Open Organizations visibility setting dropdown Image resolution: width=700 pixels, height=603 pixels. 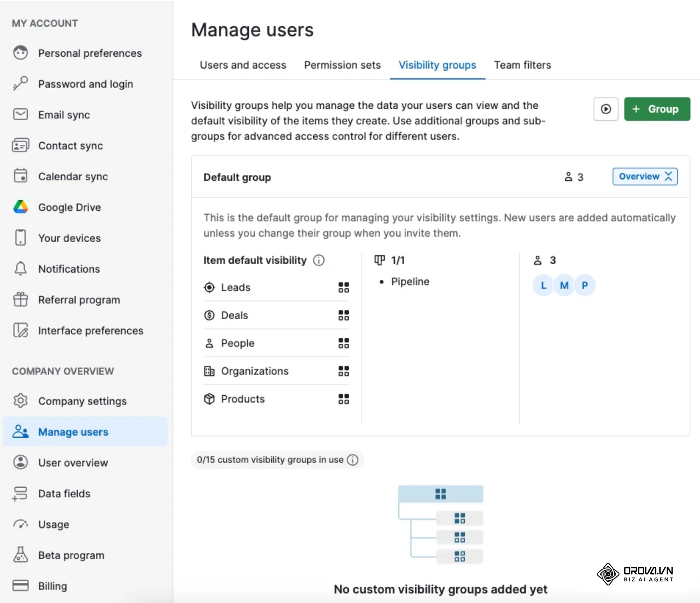(x=343, y=371)
